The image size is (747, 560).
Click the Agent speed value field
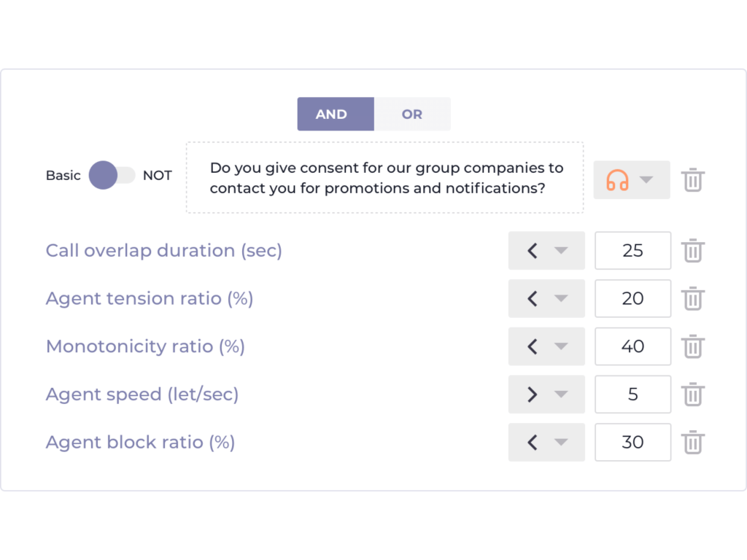pos(632,394)
